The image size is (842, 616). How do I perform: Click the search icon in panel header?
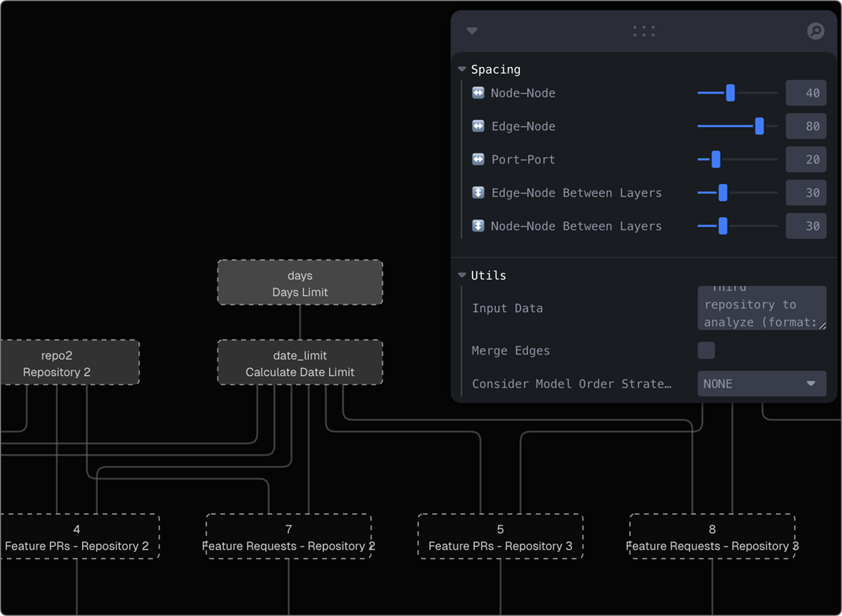(x=815, y=31)
